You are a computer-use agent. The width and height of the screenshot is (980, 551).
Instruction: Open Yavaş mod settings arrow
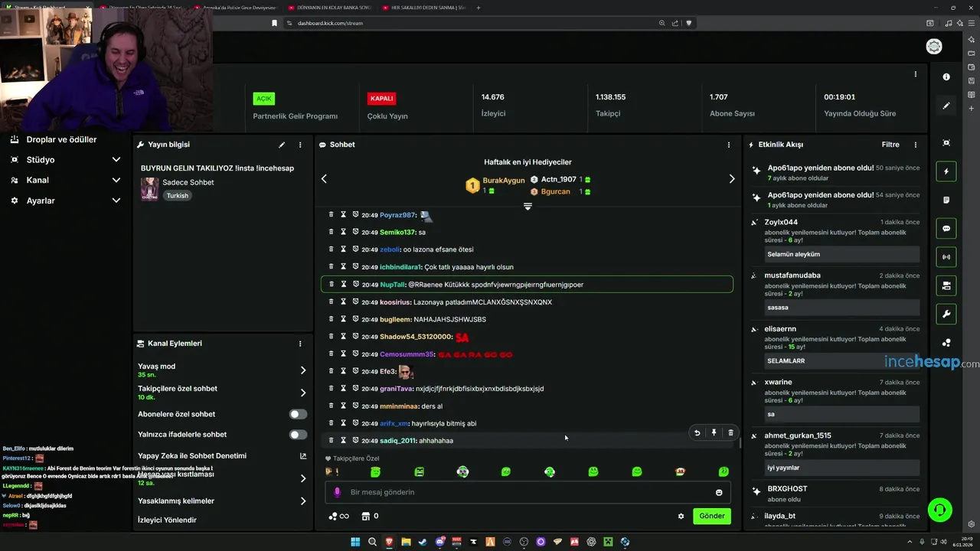[x=302, y=370]
